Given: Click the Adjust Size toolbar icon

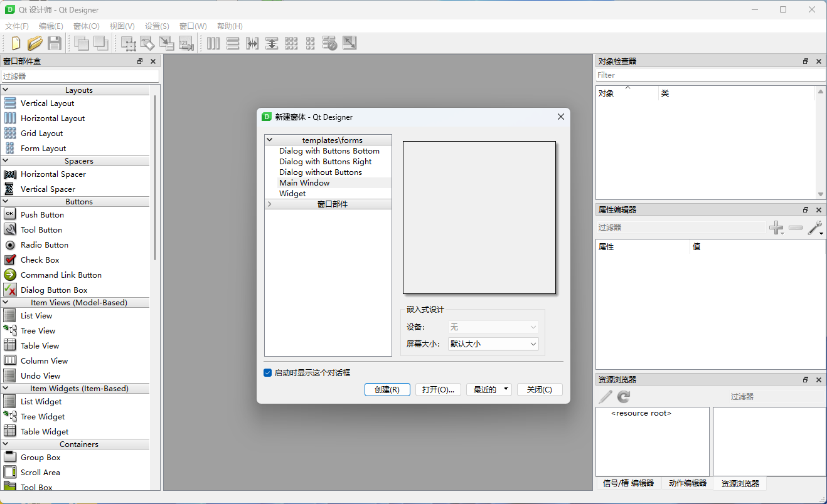Looking at the screenshot, I should (349, 43).
